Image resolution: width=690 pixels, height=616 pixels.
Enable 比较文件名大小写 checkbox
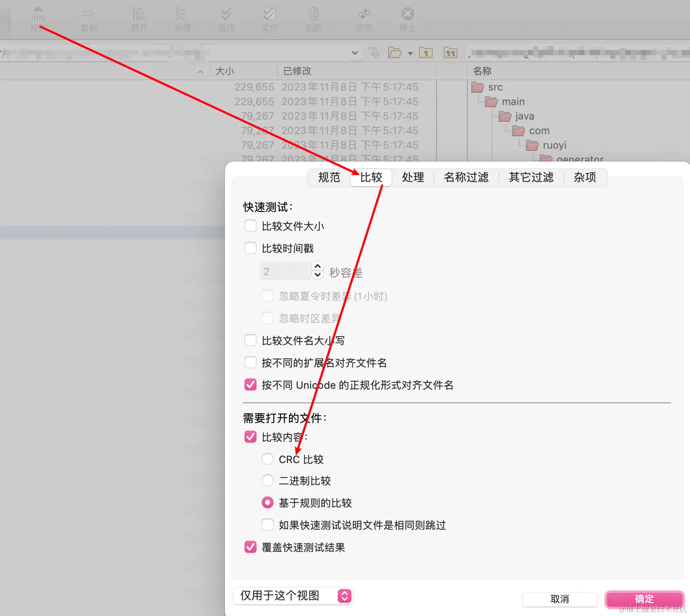coord(251,340)
